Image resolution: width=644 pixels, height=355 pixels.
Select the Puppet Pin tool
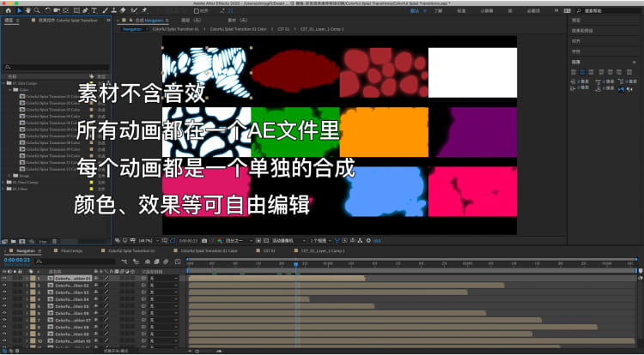coord(144,10)
